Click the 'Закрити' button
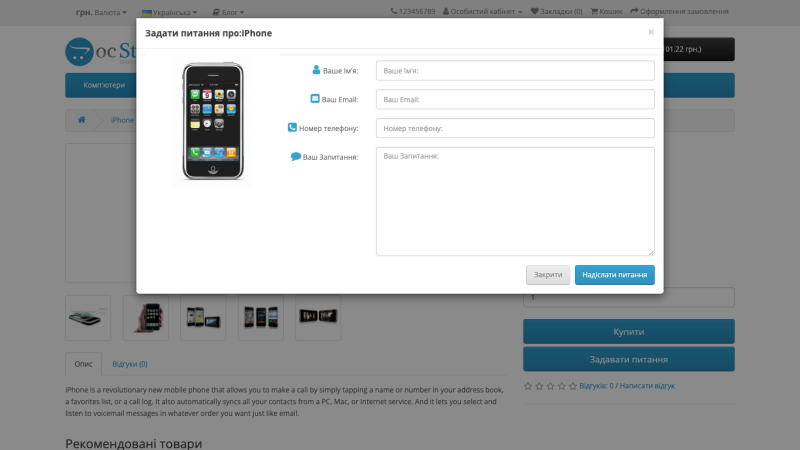The width and height of the screenshot is (800, 450). [548, 274]
